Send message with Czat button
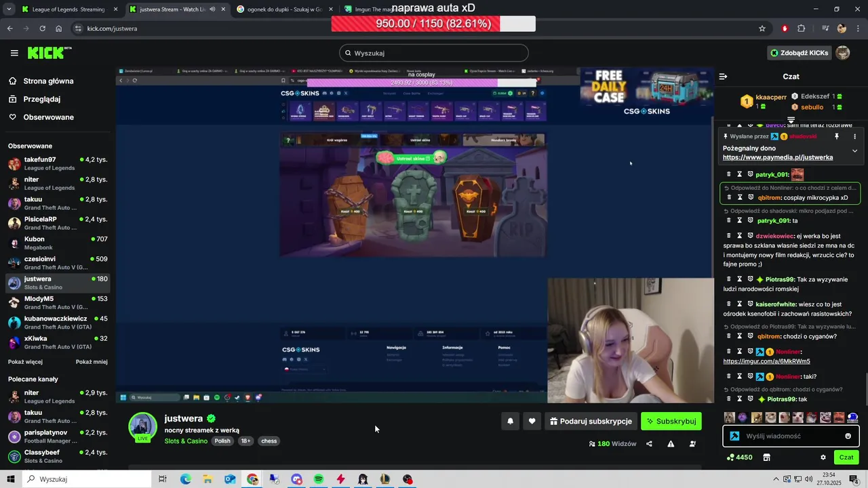Viewport: 868px width, 488px height. (x=846, y=457)
